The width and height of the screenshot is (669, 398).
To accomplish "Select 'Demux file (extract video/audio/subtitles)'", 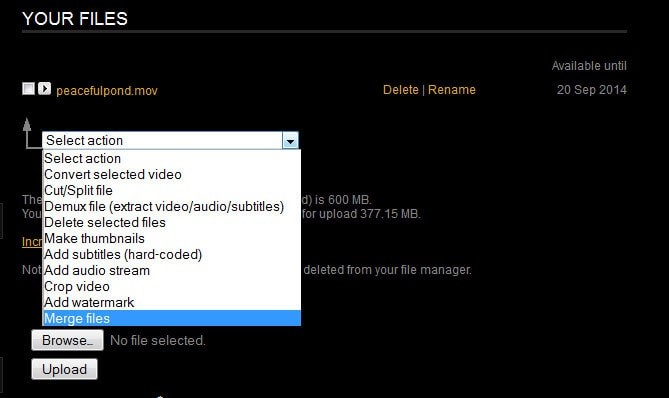I will coord(172,206).
